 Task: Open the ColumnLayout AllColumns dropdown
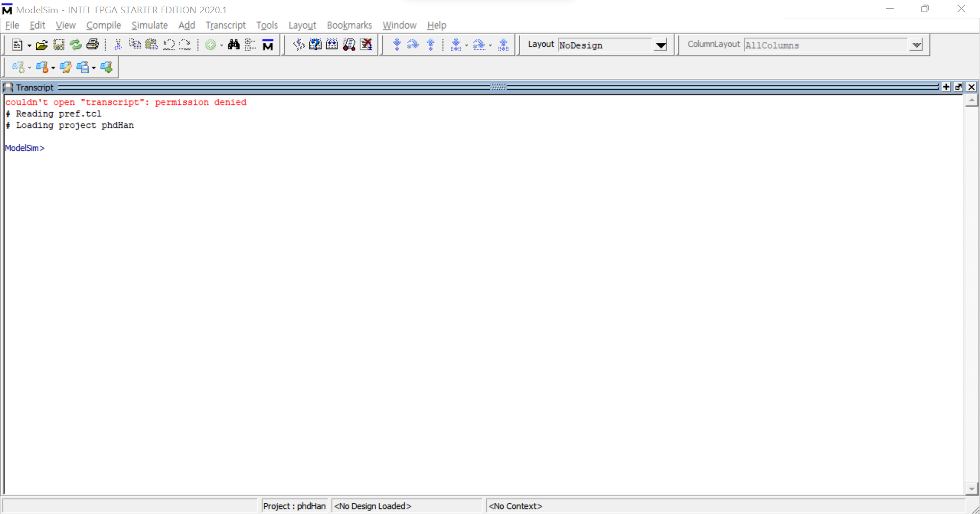point(917,45)
